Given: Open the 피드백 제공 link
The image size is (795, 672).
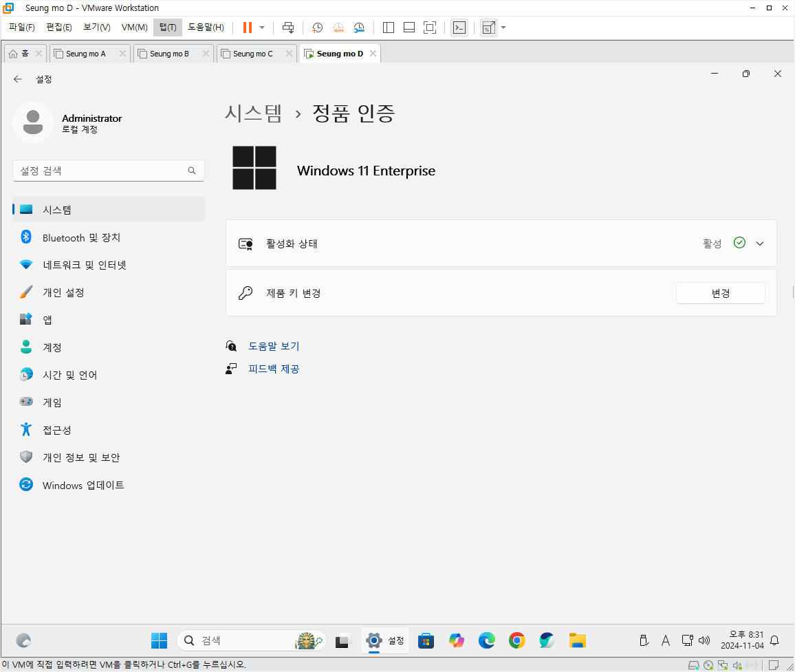Looking at the screenshot, I should click(274, 369).
